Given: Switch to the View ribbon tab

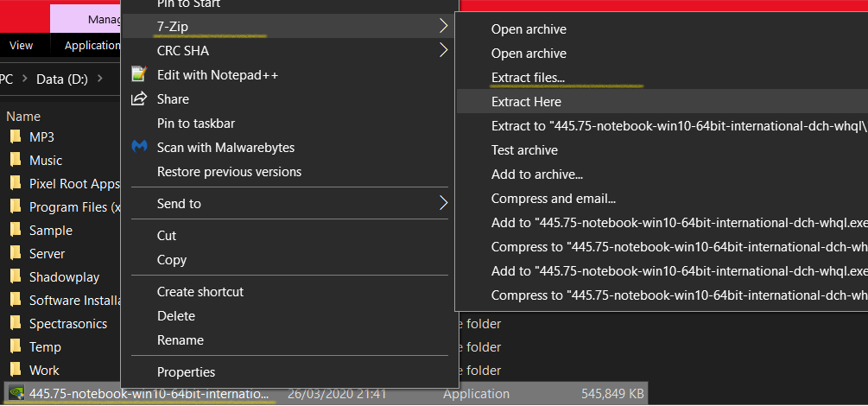Looking at the screenshot, I should (x=21, y=46).
